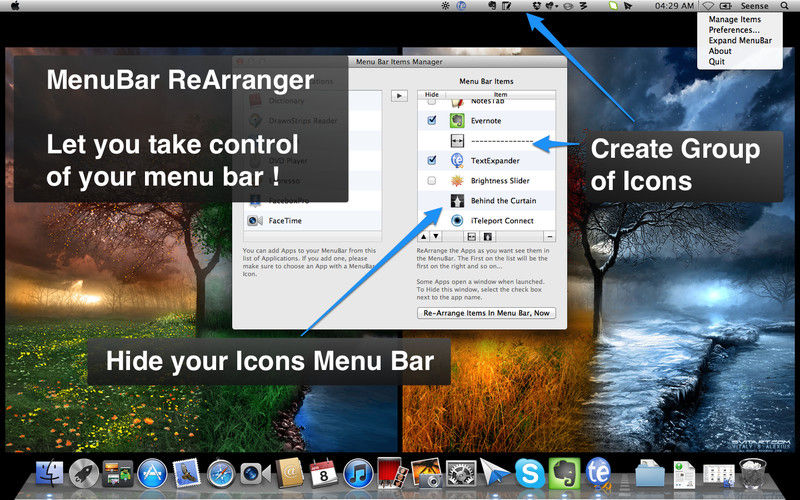Image resolution: width=800 pixels, height=500 pixels.
Task: Add the app with the right-arrow button
Action: tap(399, 95)
